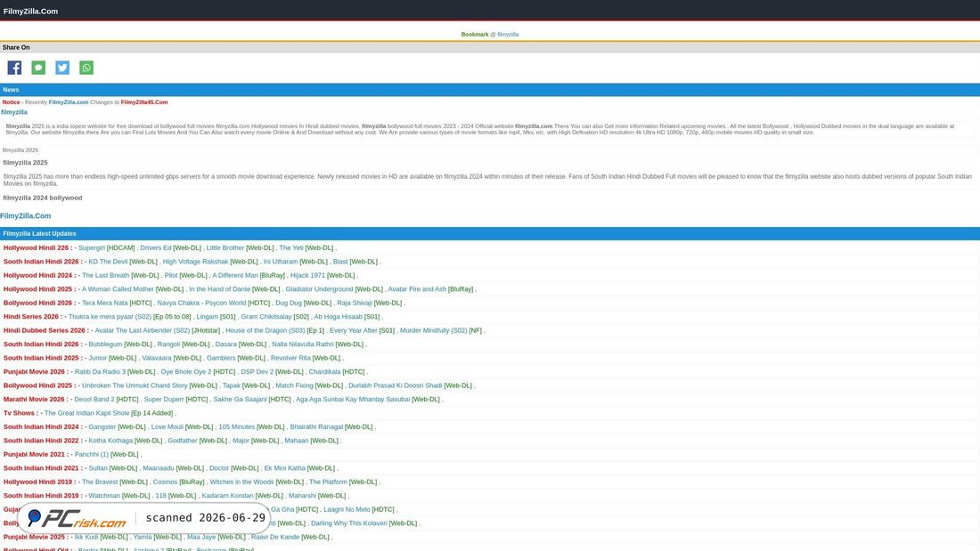Open Bhairathi Ranagal movie link
980x551 pixels.
point(316,426)
